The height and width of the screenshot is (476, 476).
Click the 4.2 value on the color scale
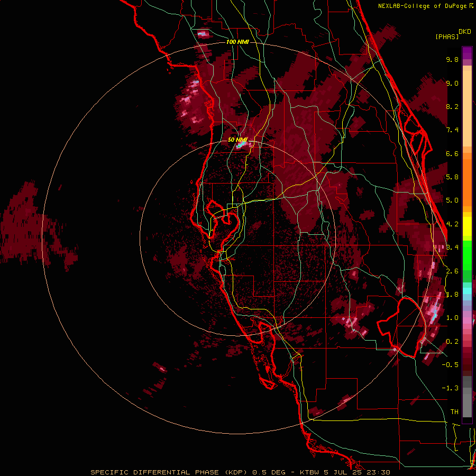[452, 224]
